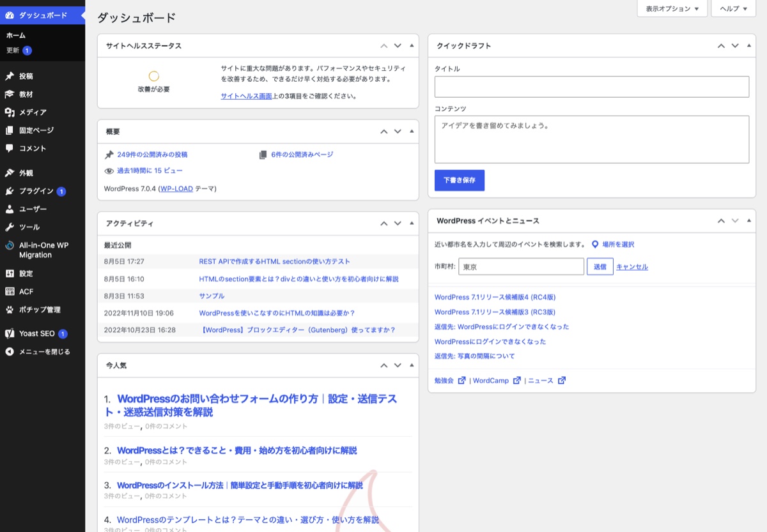Move サイトヘルスステータス panel down

tap(398, 46)
